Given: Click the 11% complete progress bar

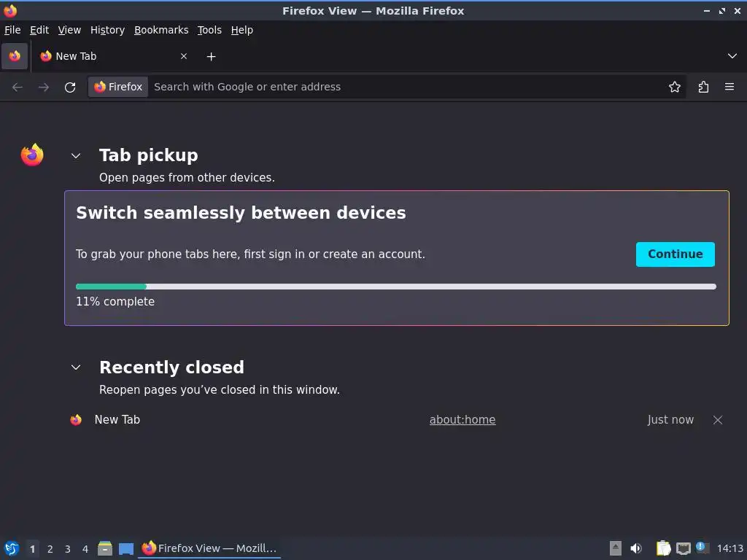Looking at the screenshot, I should [x=396, y=287].
